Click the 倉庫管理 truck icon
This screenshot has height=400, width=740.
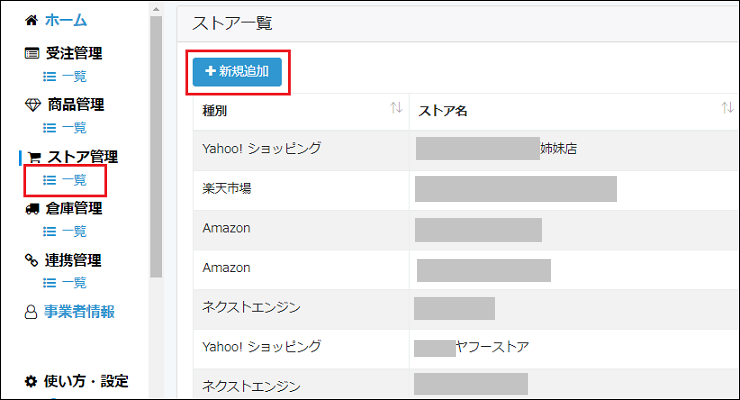(31, 209)
